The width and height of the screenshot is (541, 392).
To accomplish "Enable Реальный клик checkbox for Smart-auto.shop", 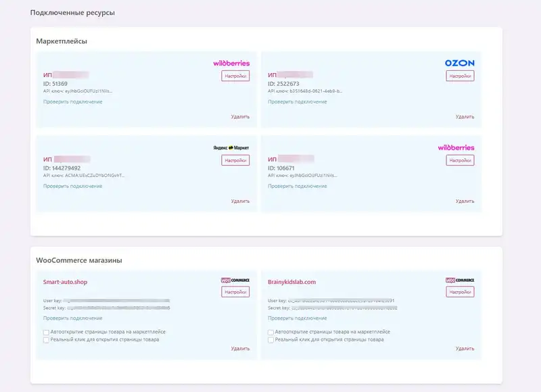I will click(x=46, y=340).
